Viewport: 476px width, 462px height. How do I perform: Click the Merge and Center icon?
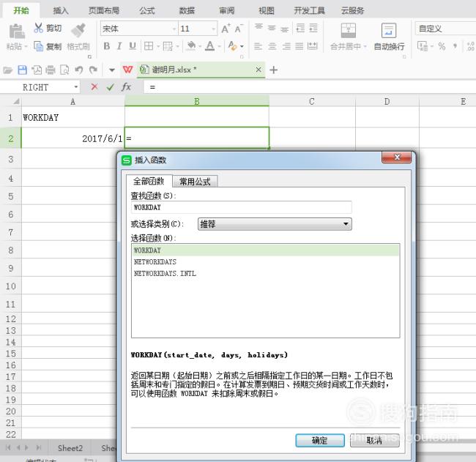pyautogui.click(x=349, y=30)
